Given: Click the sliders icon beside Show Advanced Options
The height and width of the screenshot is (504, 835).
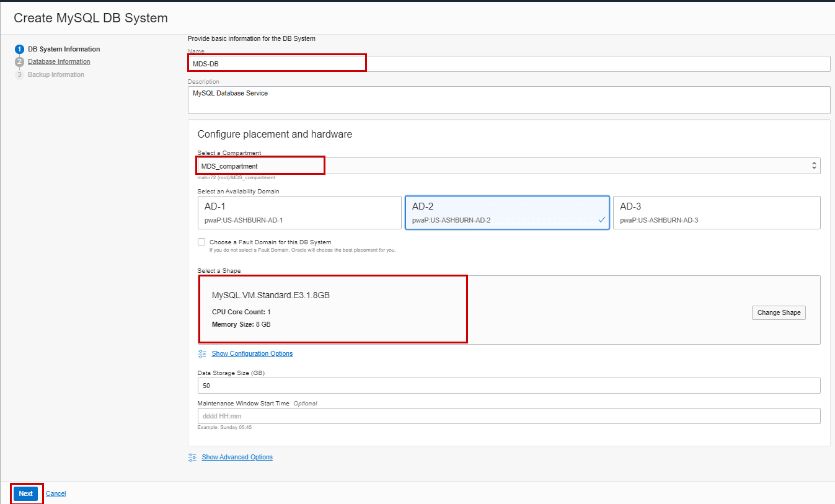Looking at the screenshot, I should pos(191,457).
